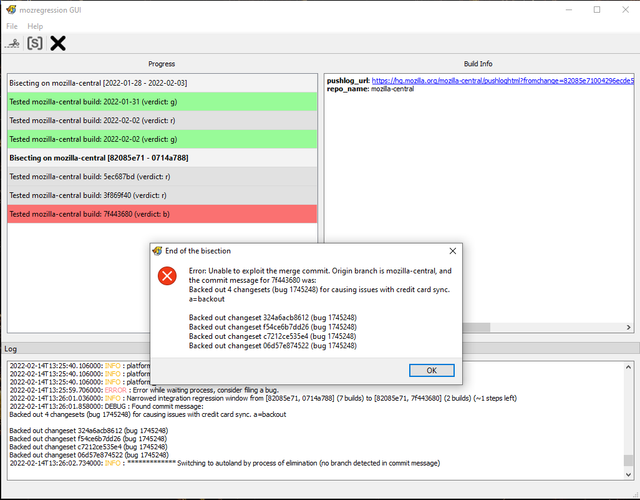
Task: Click Backed out changeset c7212ce535e4 in dialog
Action: [273, 336]
